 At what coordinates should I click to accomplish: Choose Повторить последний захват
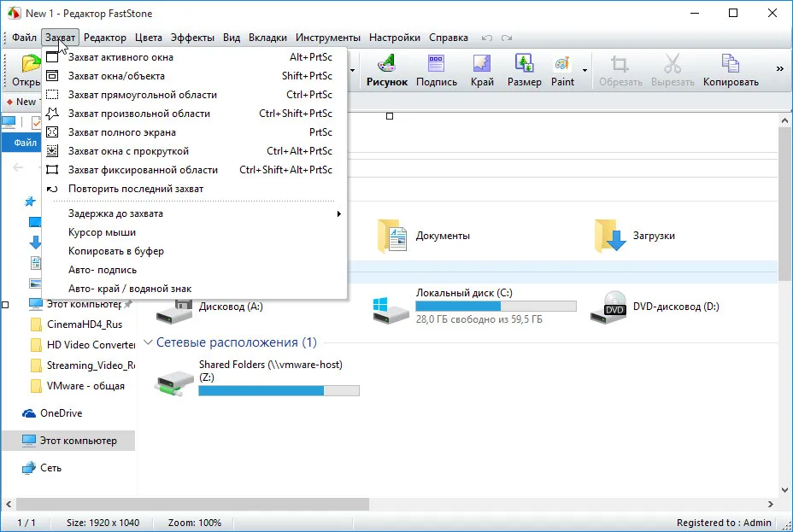[x=194, y=189]
